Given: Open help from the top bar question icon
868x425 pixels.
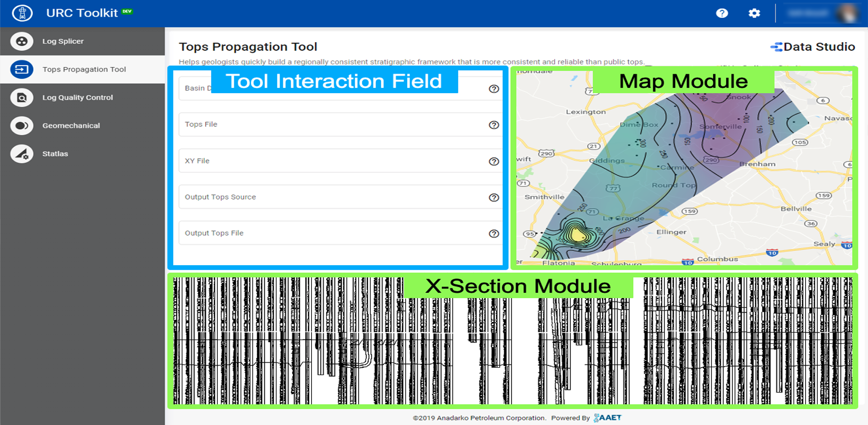Looking at the screenshot, I should click(722, 13).
